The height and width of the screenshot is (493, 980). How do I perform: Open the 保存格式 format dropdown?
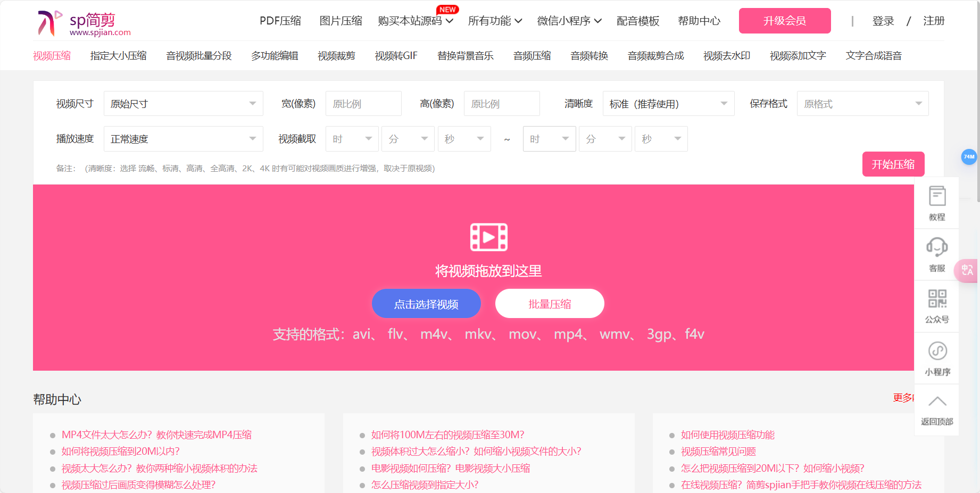pyautogui.click(x=862, y=103)
